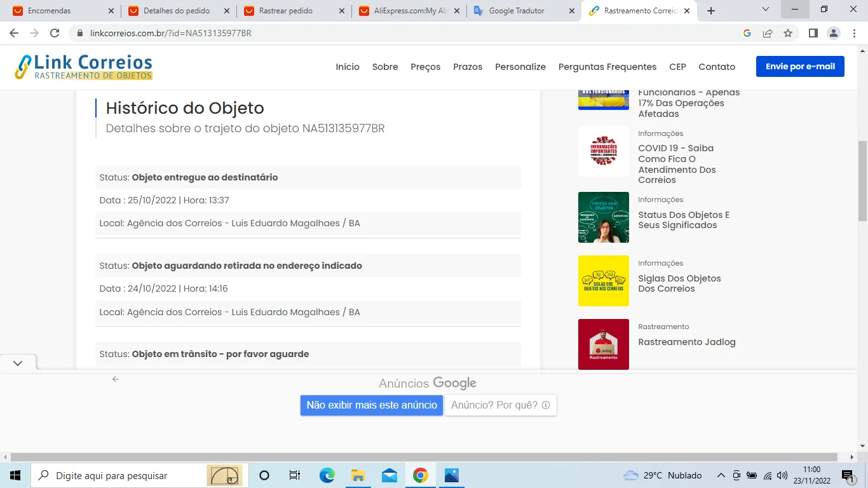Open the Chrome three-dot menu
Image resolution: width=868 pixels, height=488 pixels.
click(x=853, y=33)
